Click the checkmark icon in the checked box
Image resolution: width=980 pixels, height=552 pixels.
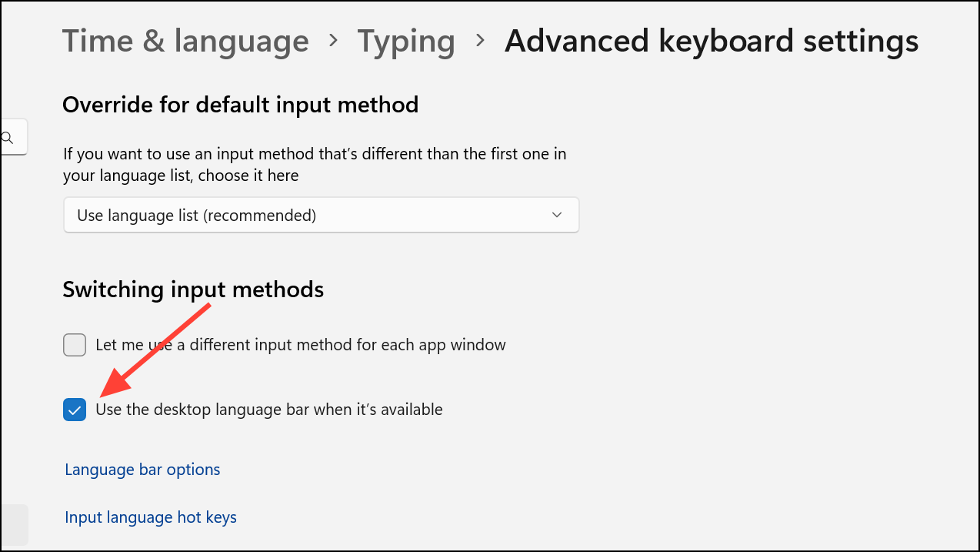[75, 410]
